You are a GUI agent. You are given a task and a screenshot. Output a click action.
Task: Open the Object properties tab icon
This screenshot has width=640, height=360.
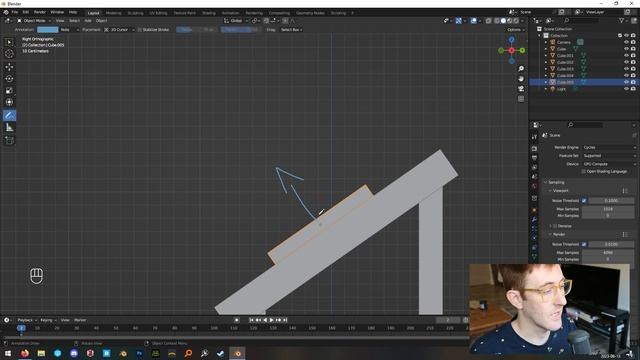tap(534, 210)
